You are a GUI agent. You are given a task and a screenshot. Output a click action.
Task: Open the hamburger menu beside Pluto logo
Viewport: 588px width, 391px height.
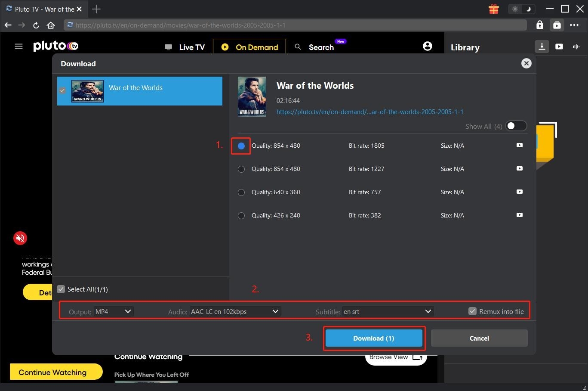(x=18, y=46)
